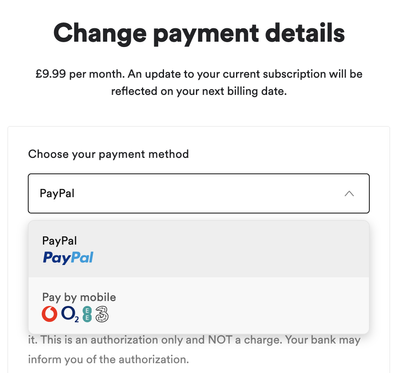Click the selected 'PayPal' value in field
The image size is (400, 373).
[x=57, y=193]
